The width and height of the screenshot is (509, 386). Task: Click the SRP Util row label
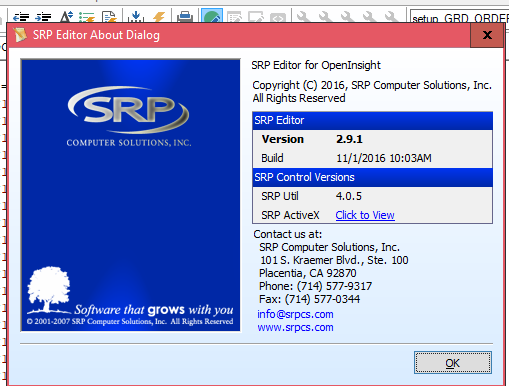[280, 196]
